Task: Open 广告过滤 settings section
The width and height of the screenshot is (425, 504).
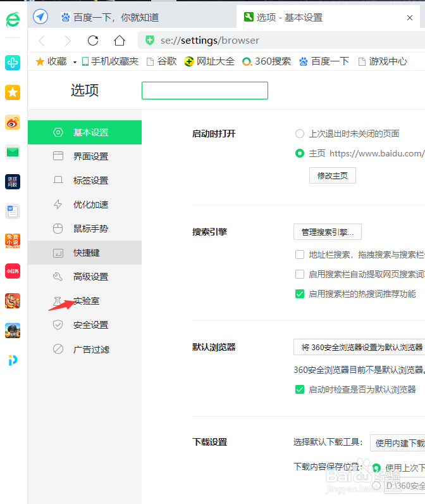Action: [85, 349]
